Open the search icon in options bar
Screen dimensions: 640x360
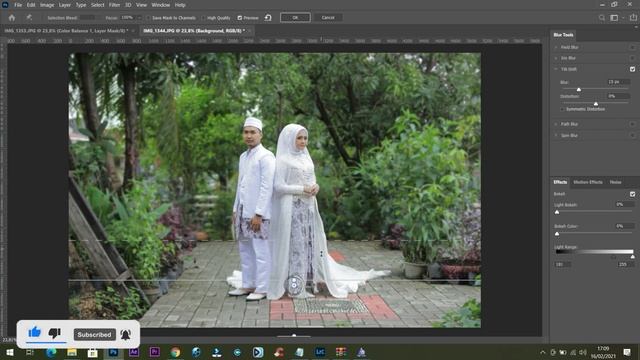[602, 18]
